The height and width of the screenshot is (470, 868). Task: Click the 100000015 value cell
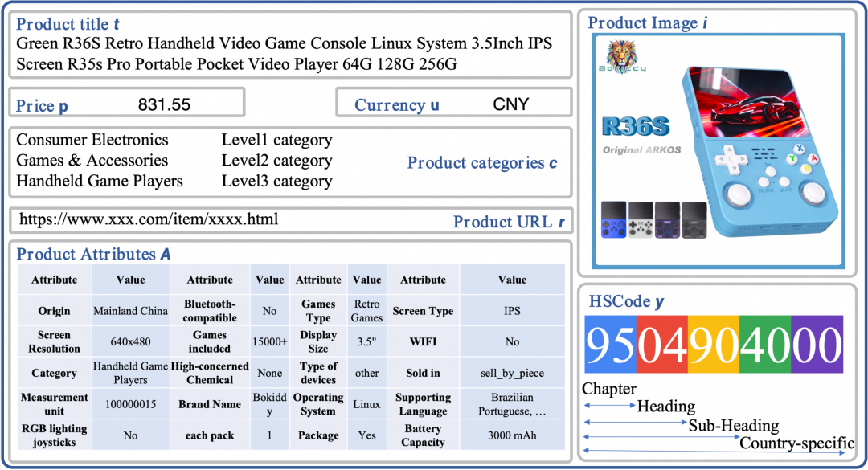(131, 404)
